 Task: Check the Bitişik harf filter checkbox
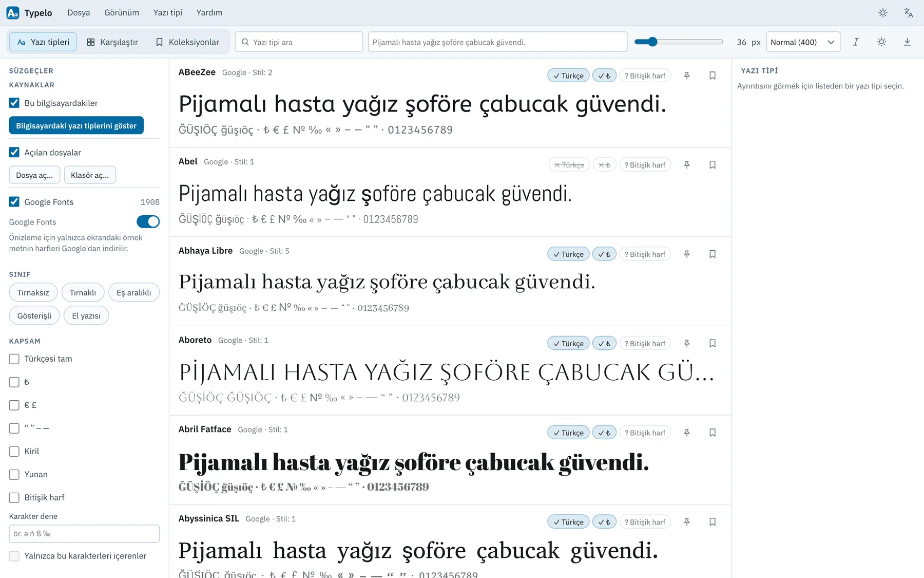click(x=14, y=498)
